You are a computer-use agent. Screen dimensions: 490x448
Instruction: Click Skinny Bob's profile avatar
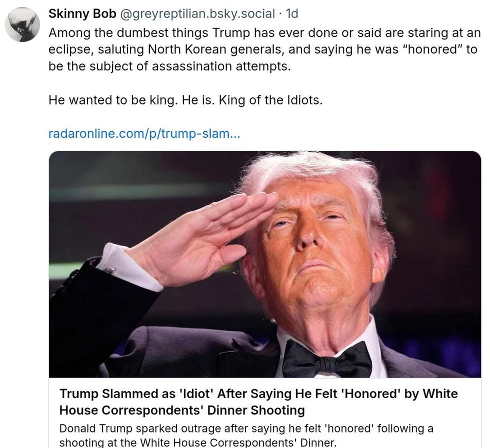coord(22,24)
